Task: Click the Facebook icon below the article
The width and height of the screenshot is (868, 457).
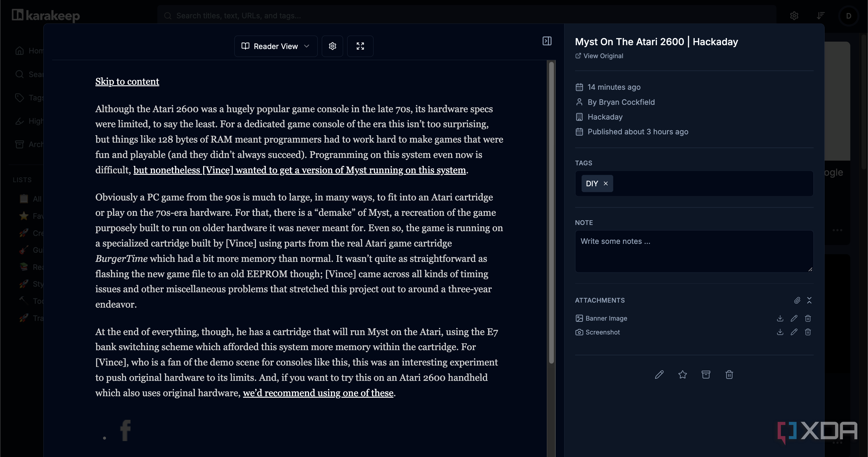Action: (125, 430)
